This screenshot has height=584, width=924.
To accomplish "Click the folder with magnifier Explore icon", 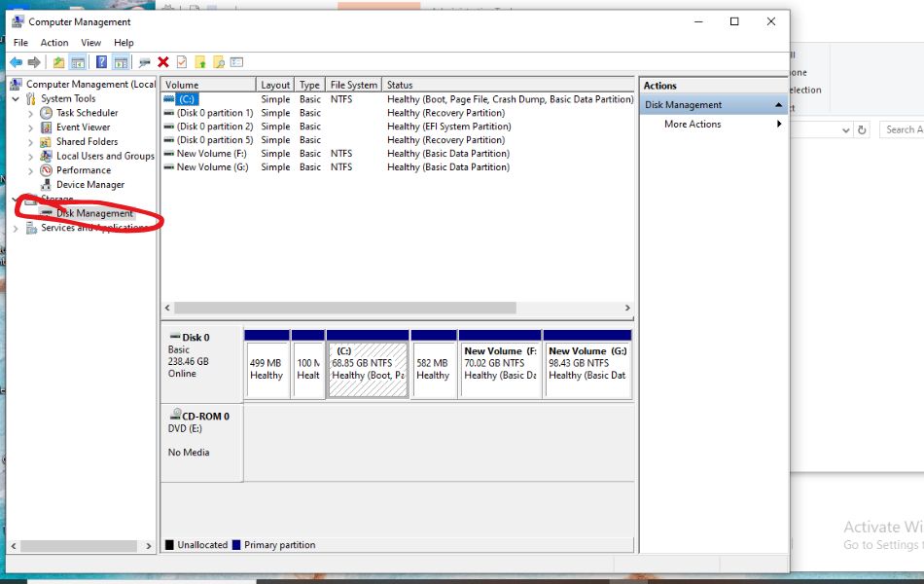I will click(x=219, y=62).
